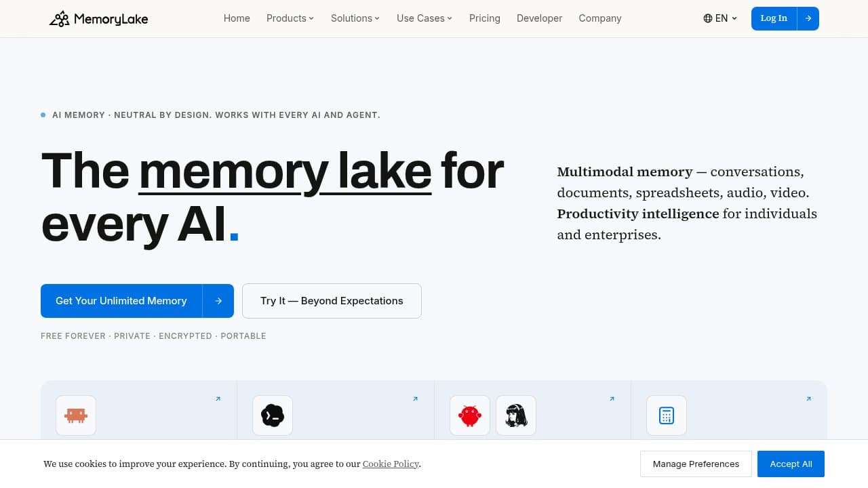
Task: Click the underlined "memory lake" headline text
Action: [x=285, y=171]
